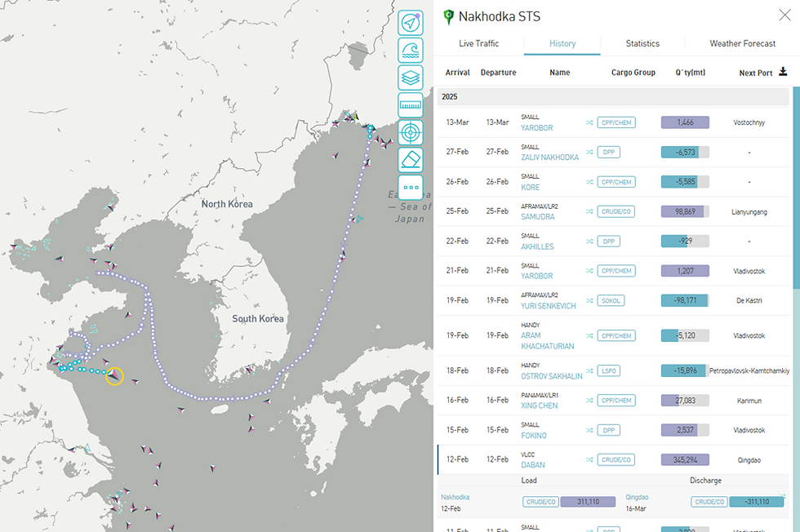
Task: Click voyage icon in KORE row
Action: (x=589, y=182)
